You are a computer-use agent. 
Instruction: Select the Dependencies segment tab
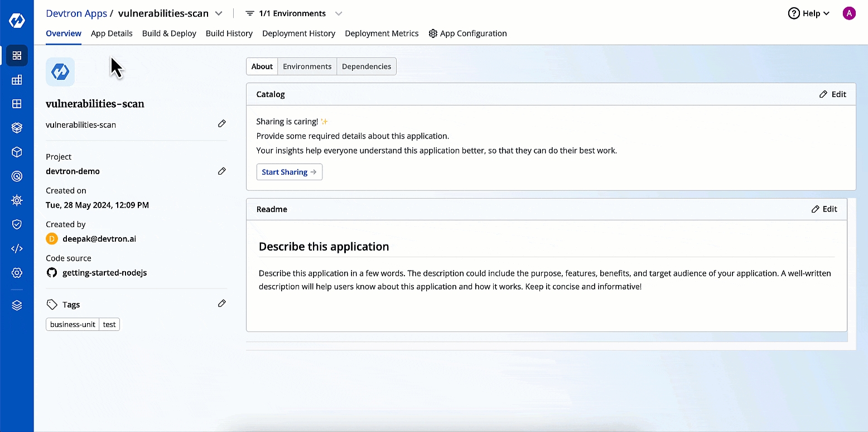[366, 66]
